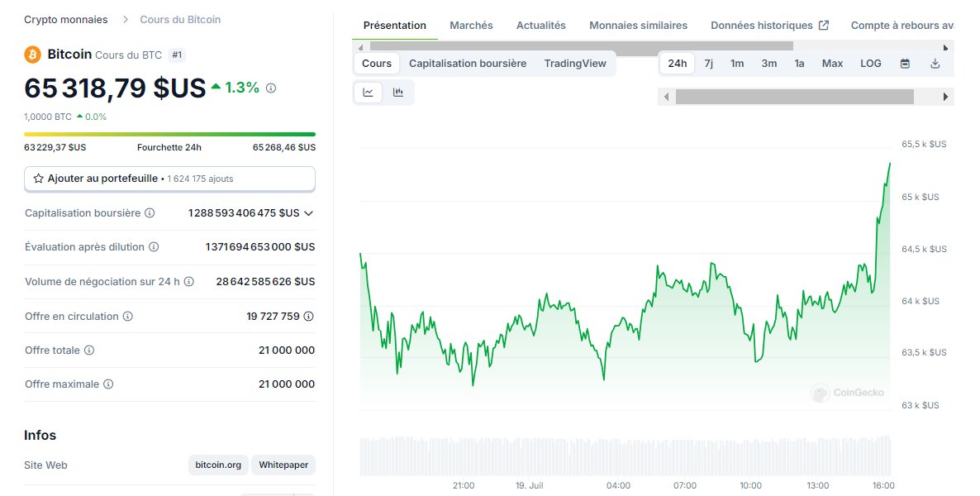Open the Données historiques tab
The image size is (980, 496).
click(x=762, y=26)
